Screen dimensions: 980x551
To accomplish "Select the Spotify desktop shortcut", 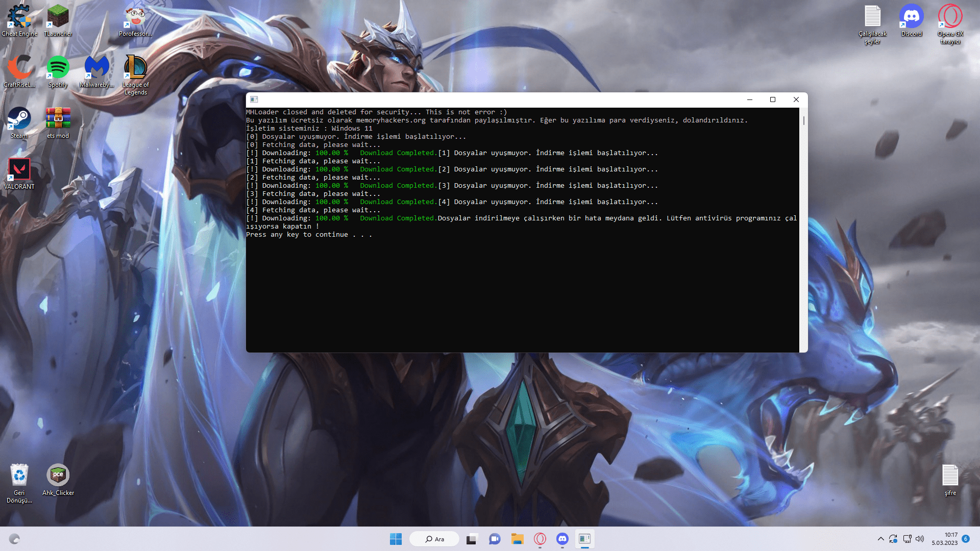I will 58,71.
